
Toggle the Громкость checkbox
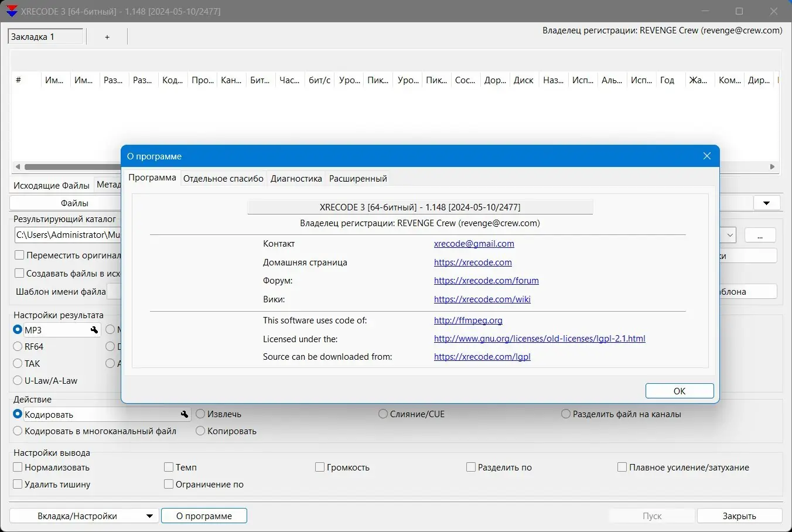pyautogui.click(x=320, y=468)
